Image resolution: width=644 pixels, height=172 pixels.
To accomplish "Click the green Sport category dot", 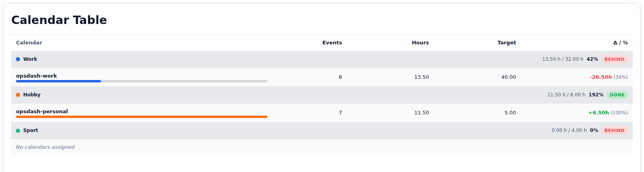I will coord(18,131).
